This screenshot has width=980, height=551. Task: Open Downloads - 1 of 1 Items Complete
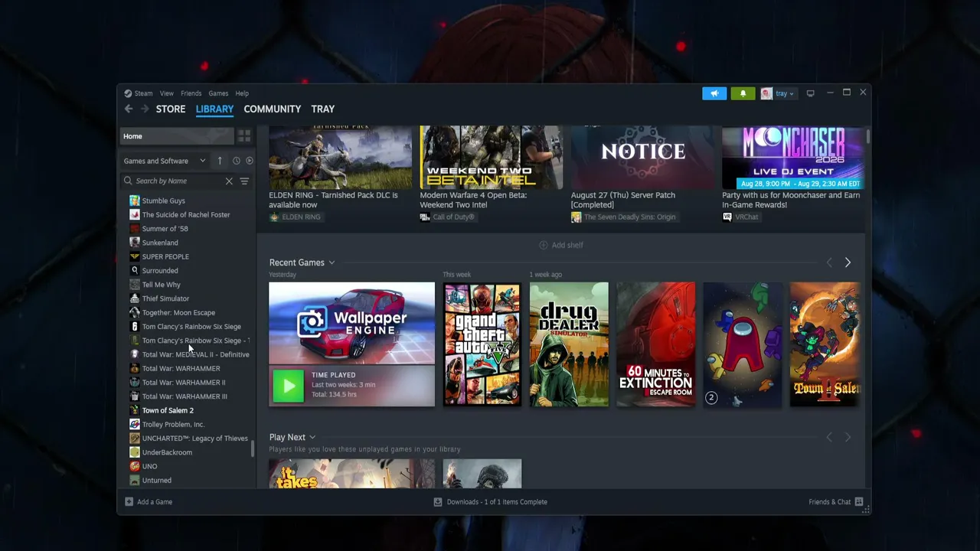click(x=497, y=502)
